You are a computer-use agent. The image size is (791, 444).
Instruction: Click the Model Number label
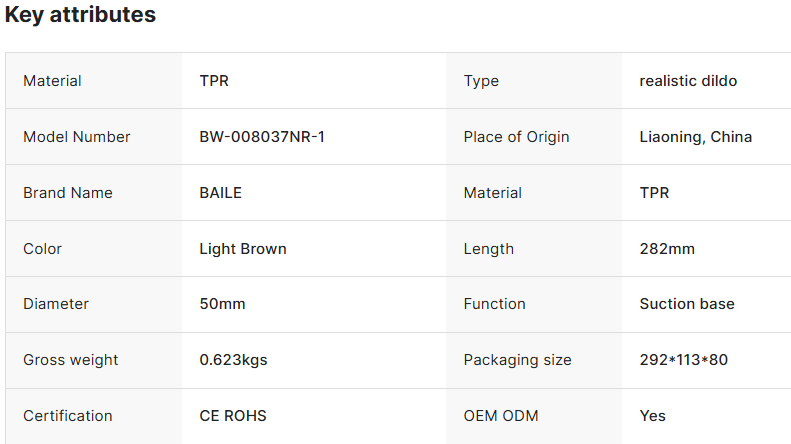[x=77, y=137]
